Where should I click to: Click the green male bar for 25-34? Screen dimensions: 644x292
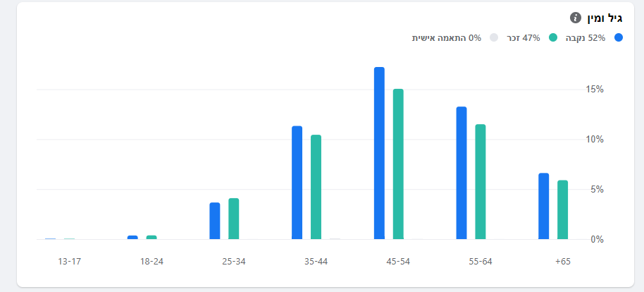[233, 219]
